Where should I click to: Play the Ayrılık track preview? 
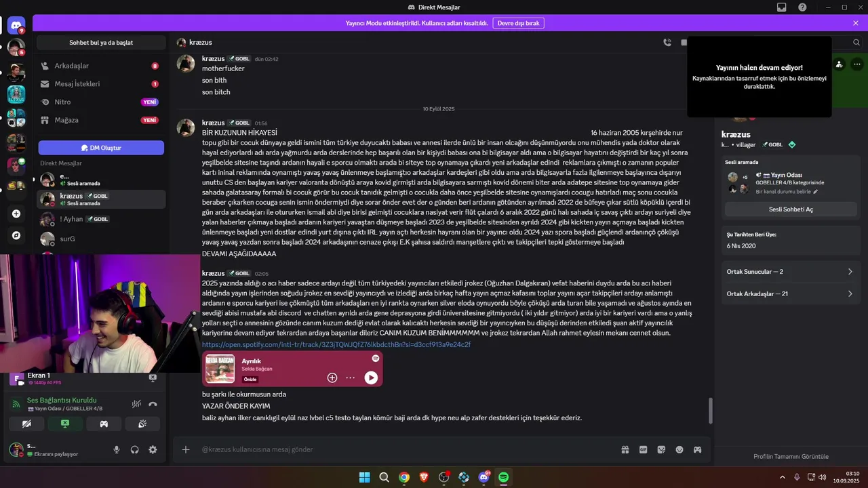point(371,378)
